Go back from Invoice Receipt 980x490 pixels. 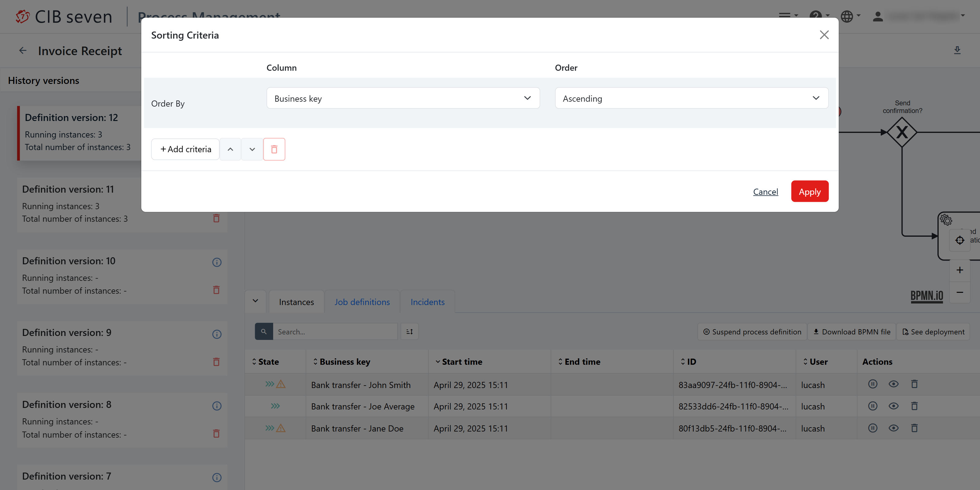[x=23, y=51]
